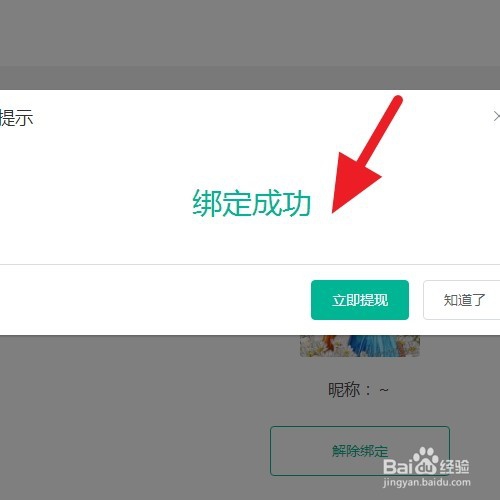The width and height of the screenshot is (500, 500).
Task: Click the 解除绑定 button
Action: (x=360, y=451)
